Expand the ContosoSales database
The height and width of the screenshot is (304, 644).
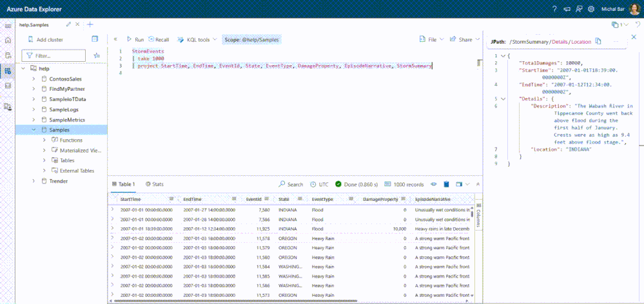(x=34, y=79)
